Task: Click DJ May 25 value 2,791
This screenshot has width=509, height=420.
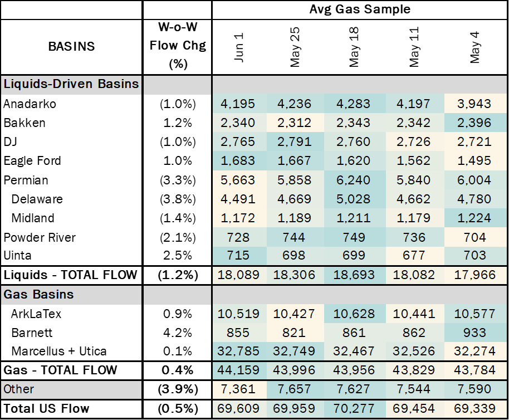Action: coord(295,142)
